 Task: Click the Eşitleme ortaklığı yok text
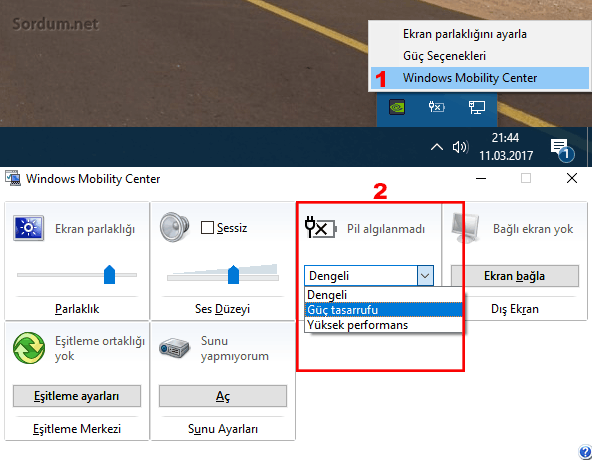100,348
